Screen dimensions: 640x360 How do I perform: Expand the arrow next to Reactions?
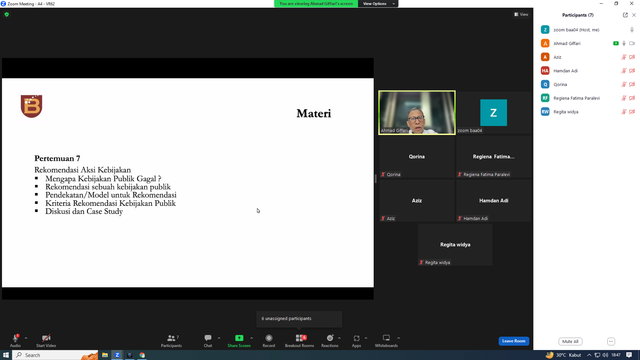point(339,338)
